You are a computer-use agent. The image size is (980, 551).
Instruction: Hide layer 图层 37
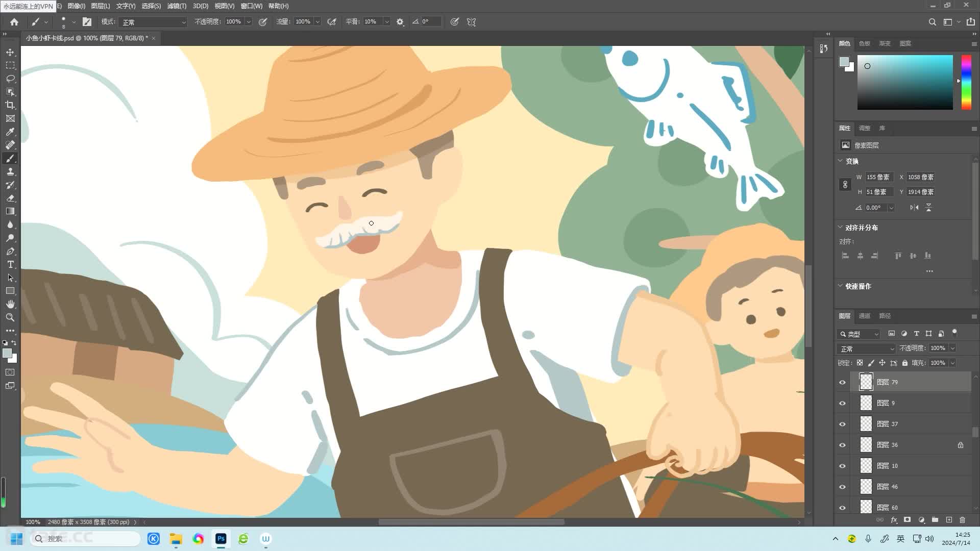[842, 424]
